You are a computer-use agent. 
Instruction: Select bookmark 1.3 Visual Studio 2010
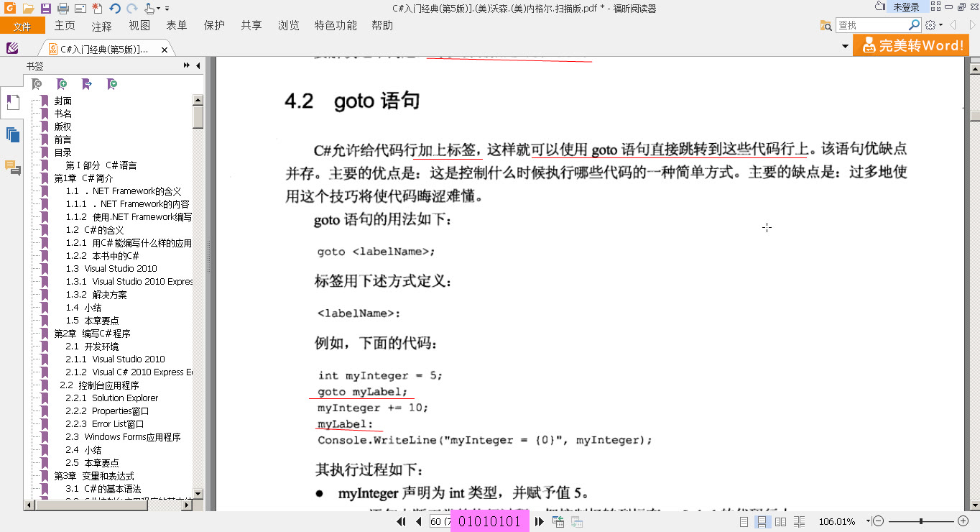coord(111,269)
